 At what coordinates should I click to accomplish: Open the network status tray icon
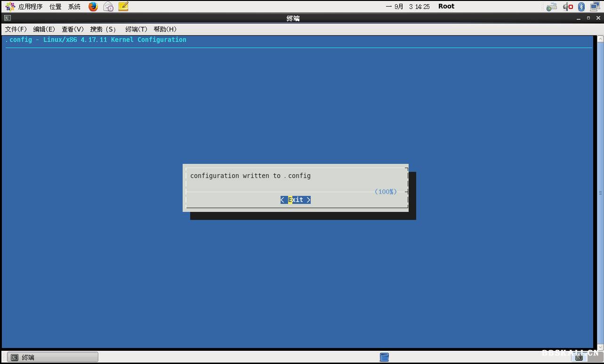595,6
